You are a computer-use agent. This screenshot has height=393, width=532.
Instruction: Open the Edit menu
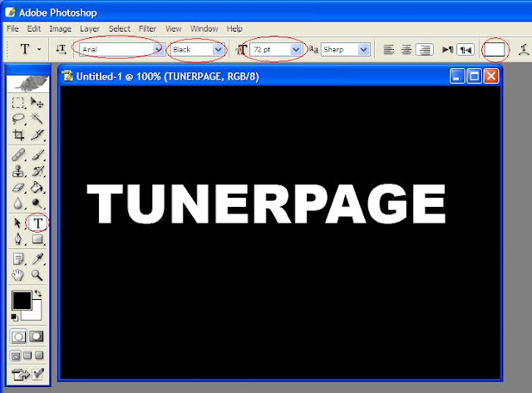pos(34,29)
